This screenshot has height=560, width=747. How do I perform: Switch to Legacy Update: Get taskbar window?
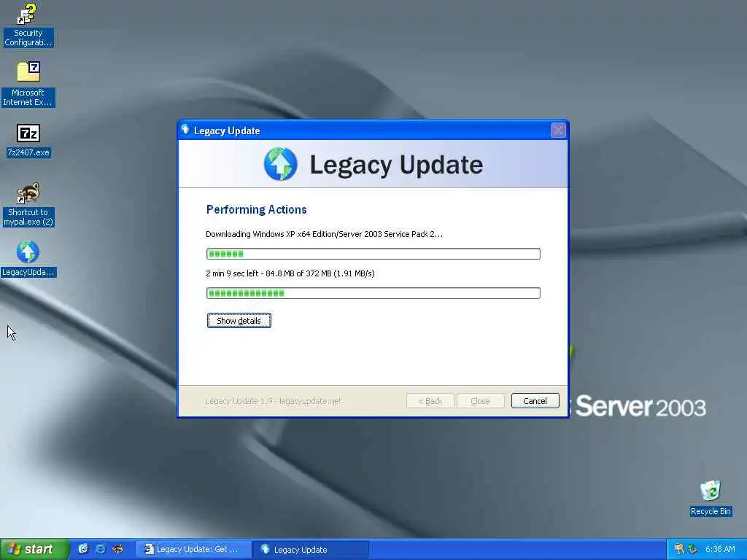pos(193,549)
